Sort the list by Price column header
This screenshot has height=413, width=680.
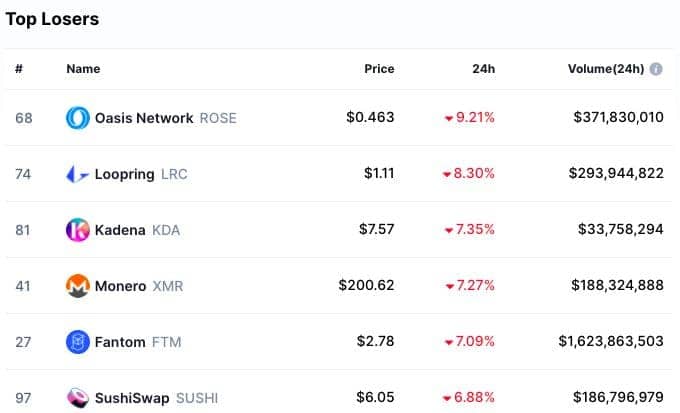tap(379, 69)
